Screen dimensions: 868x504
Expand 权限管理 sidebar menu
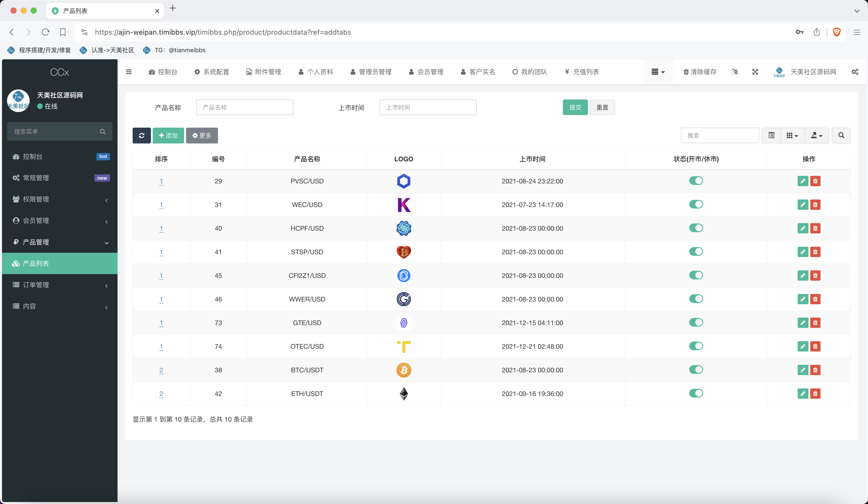(60, 199)
